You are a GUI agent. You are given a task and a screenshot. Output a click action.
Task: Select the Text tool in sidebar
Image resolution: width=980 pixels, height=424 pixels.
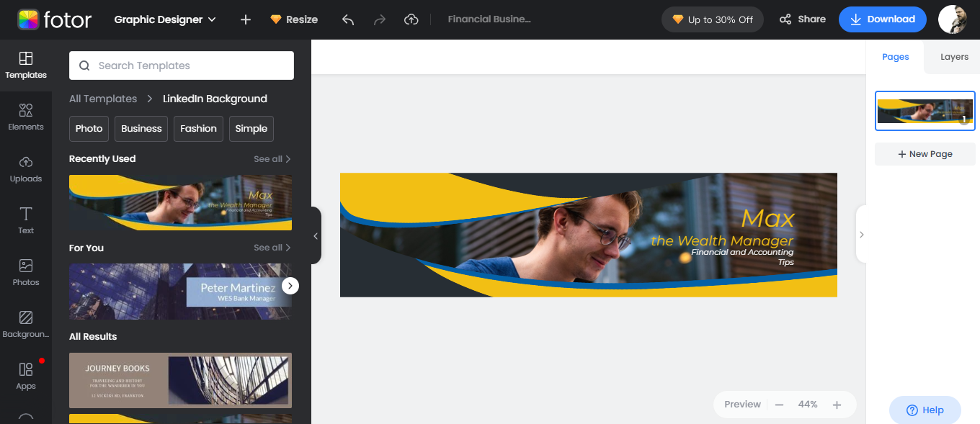(x=26, y=221)
